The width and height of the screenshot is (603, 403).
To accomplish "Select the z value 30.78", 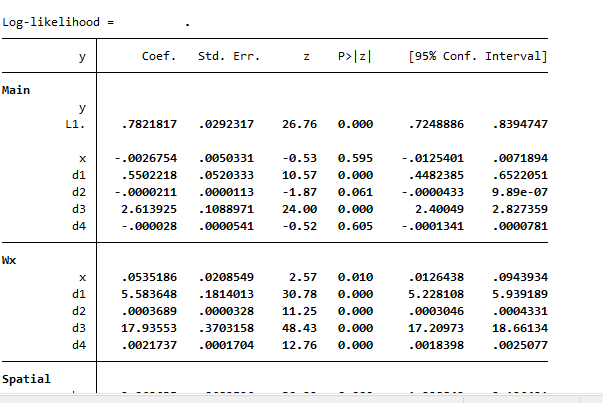I will point(300,294).
